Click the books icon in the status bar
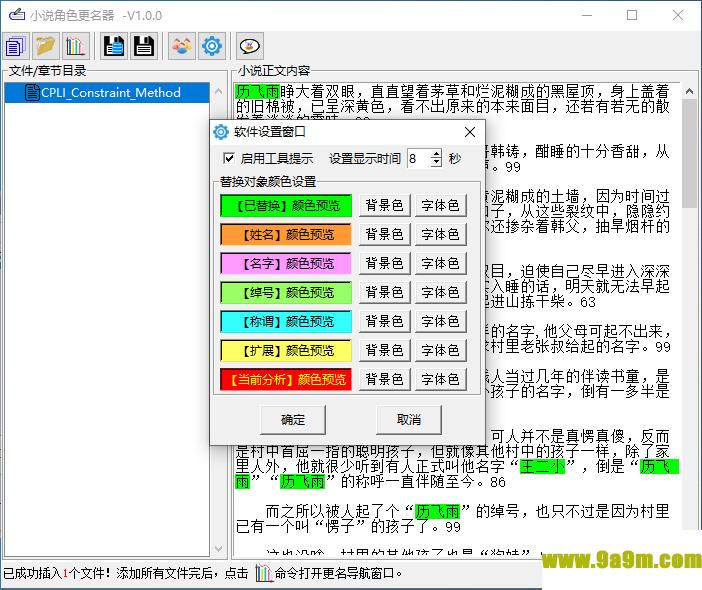 coord(264,573)
